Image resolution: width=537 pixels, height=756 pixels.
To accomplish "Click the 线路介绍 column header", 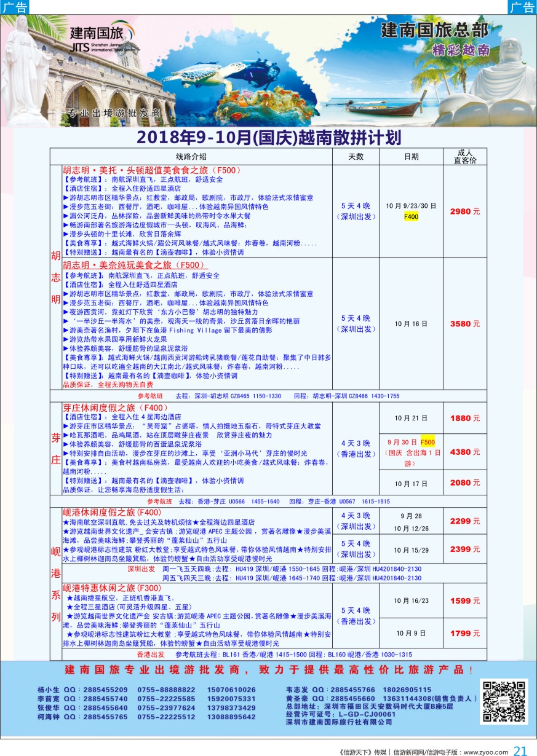I will tap(191, 157).
